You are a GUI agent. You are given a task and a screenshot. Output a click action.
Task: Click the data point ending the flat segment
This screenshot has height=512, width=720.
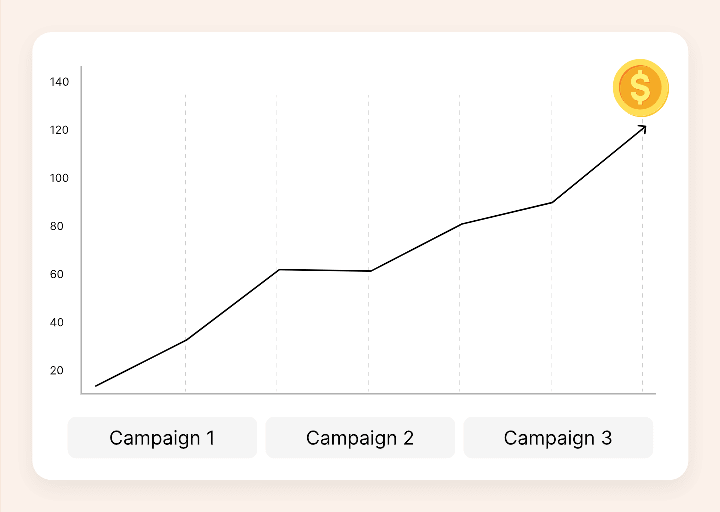(x=370, y=271)
